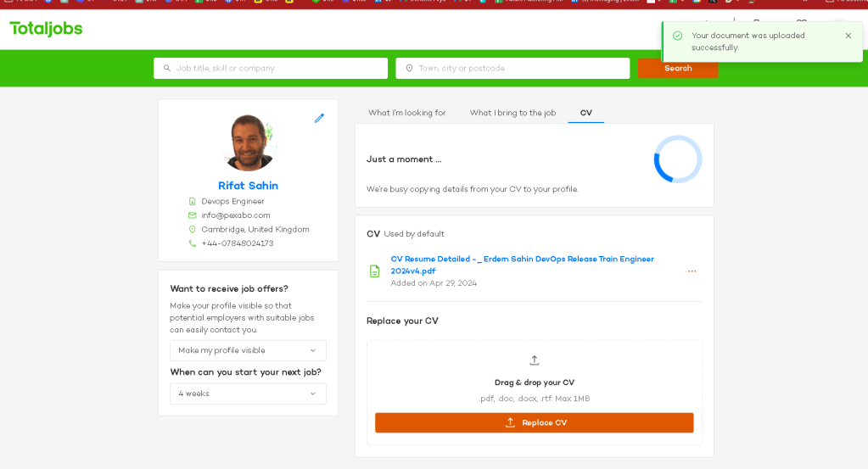This screenshot has height=469, width=868.
Task: Open the CV Resume Detailed pdf link
Action: [x=522, y=265]
